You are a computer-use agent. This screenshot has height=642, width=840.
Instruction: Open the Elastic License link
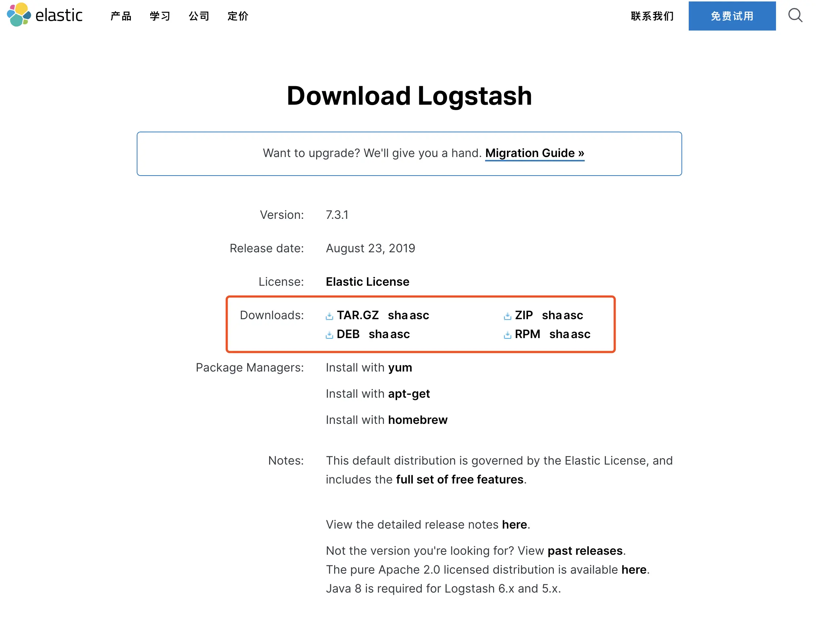tap(367, 282)
